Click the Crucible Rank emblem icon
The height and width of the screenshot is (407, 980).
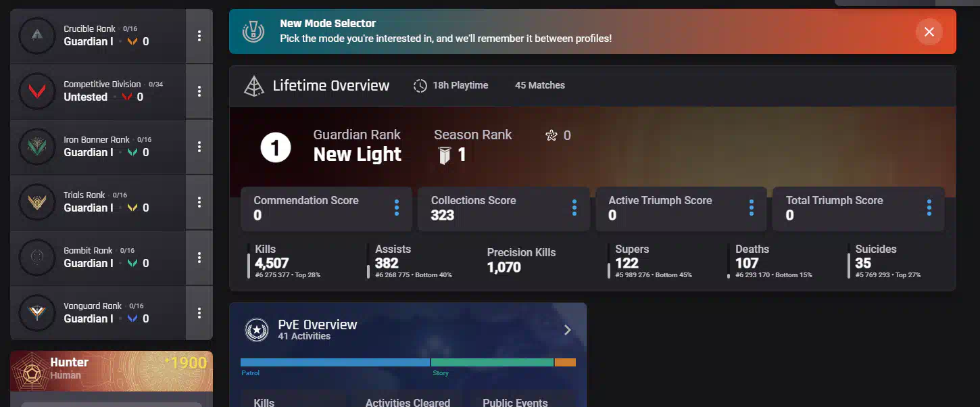pyautogui.click(x=37, y=36)
